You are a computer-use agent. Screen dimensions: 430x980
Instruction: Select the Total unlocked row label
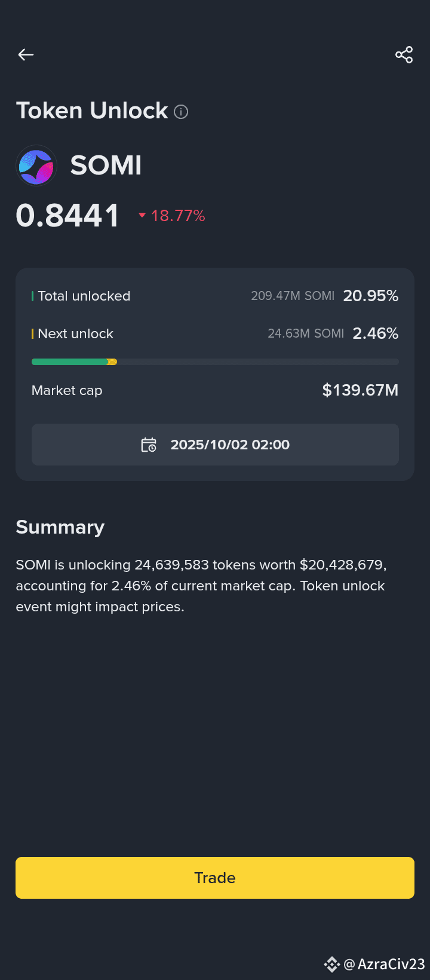click(84, 296)
